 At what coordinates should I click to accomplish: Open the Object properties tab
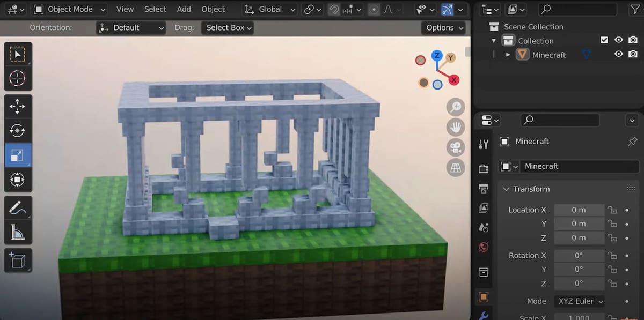click(x=484, y=296)
